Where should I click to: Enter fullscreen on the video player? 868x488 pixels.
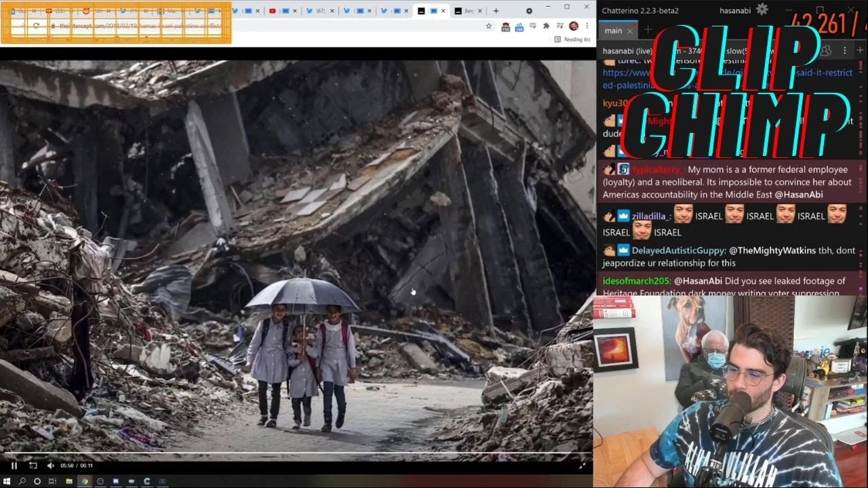point(582,466)
